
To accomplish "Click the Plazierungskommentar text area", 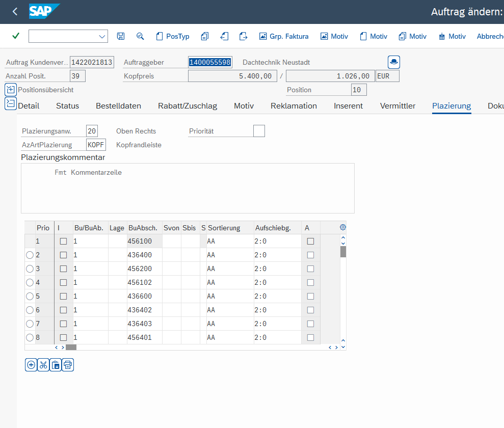I will [188, 189].
